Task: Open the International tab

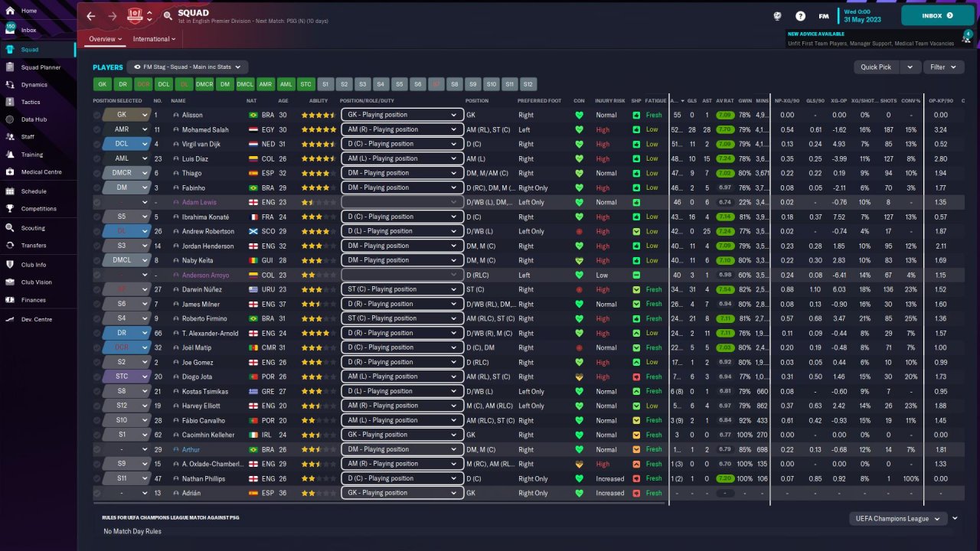Action: pyautogui.click(x=154, y=39)
